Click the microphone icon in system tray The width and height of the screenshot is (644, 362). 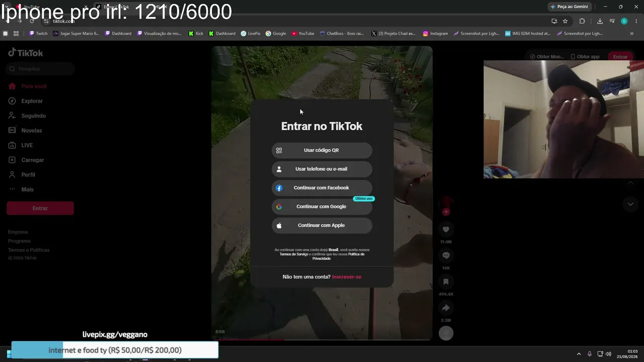pyautogui.click(x=590, y=354)
